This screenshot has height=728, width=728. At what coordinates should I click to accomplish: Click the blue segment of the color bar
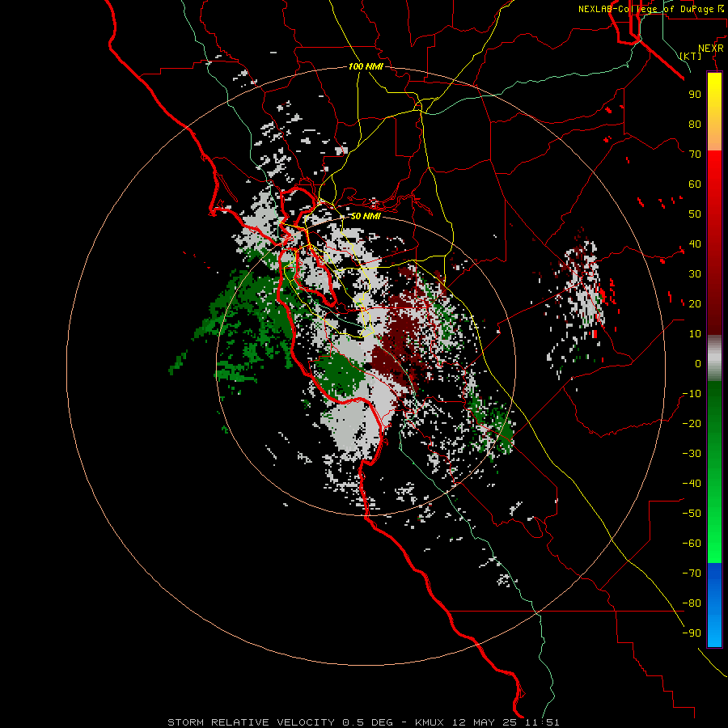pos(714,604)
